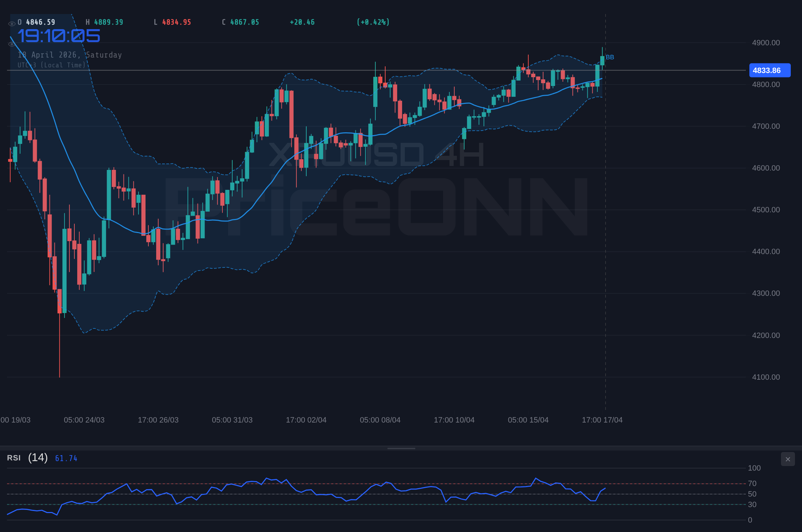Click the open price value 4846.59
802x532 pixels.
click(x=41, y=22)
